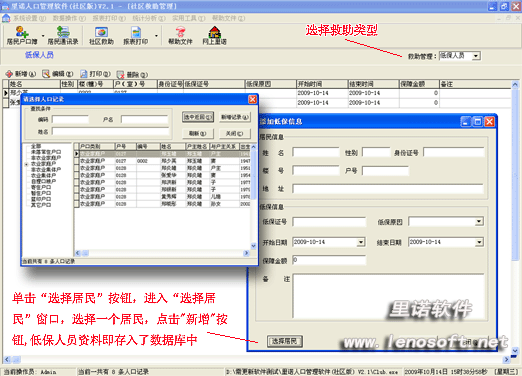
Task: Open the 居民户口 toolbar icon
Action: coord(22,32)
